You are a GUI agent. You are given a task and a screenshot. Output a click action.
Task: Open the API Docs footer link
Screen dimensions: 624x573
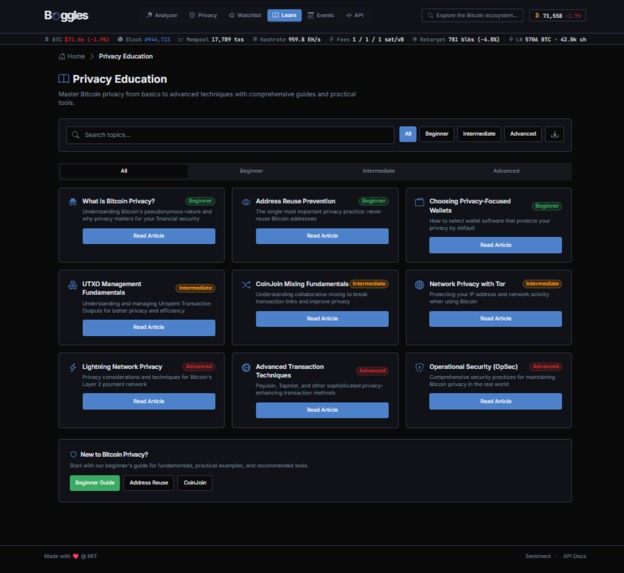(x=574, y=556)
